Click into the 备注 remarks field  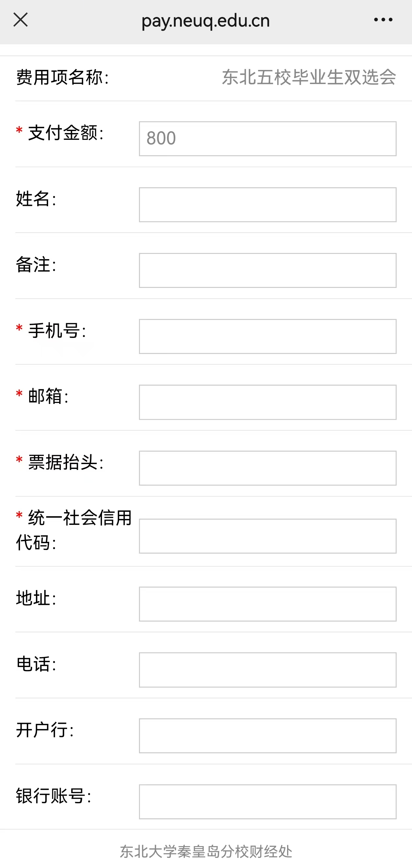[x=268, y=270]
